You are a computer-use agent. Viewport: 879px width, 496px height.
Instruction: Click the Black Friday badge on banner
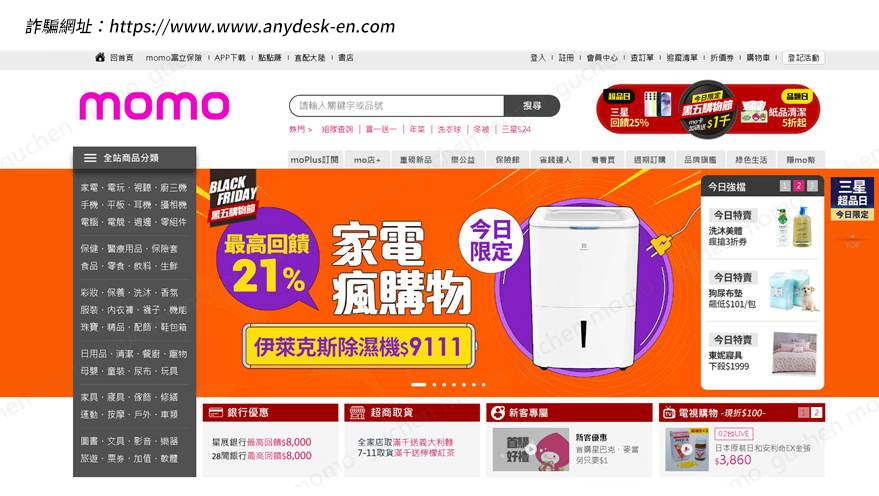(233, 196)
